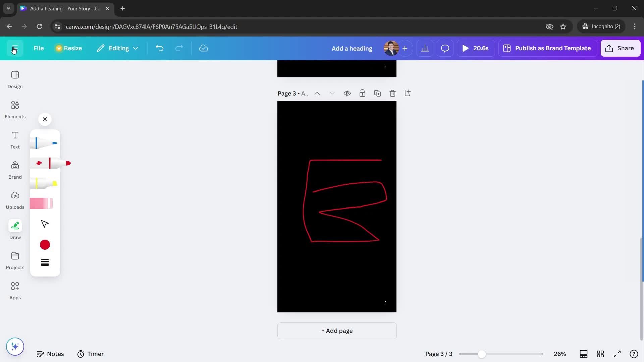Open the Elements panel
644x362 pixels.
[15, 110]
